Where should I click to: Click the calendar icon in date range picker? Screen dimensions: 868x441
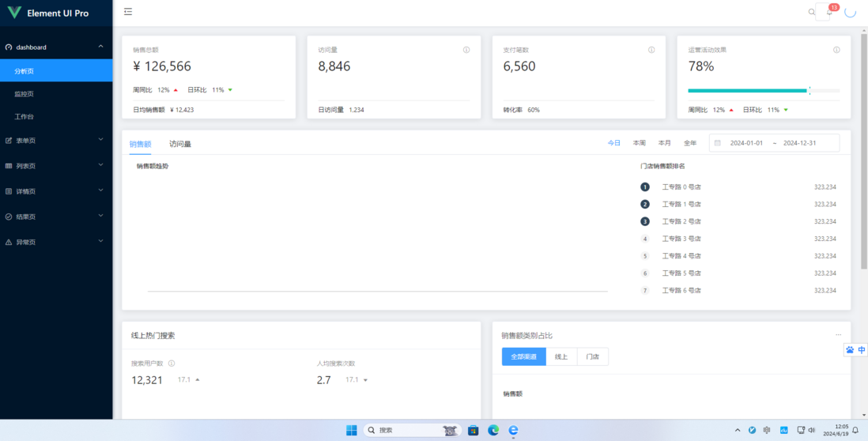point(718,143)
